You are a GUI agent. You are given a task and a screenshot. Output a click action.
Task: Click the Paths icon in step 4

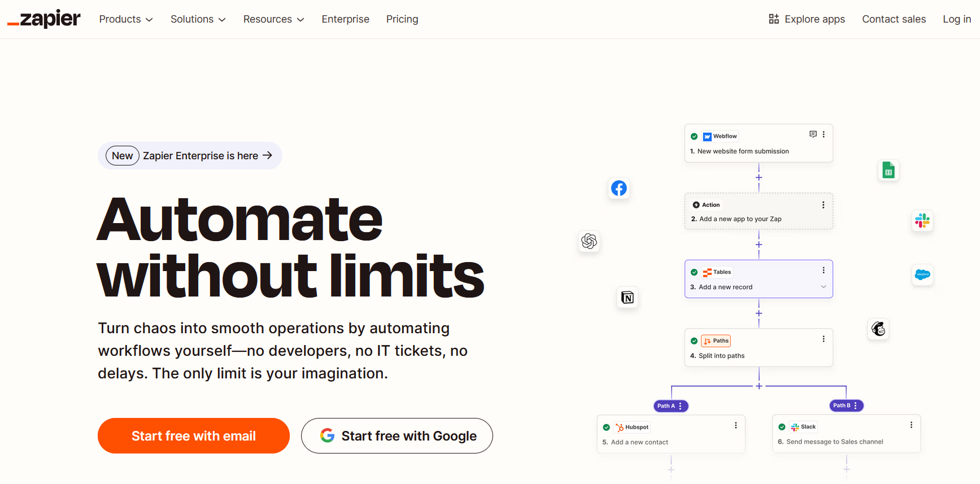tap(708, 341)
